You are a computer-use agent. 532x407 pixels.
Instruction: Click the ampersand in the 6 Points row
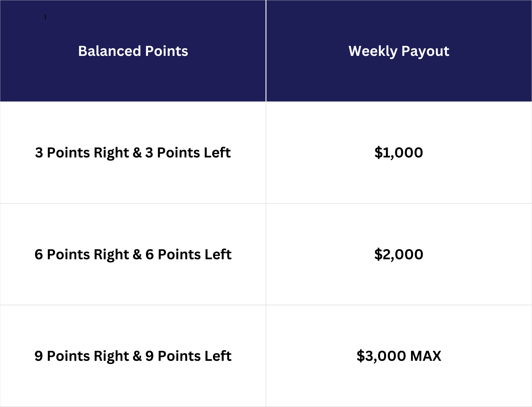137,254
